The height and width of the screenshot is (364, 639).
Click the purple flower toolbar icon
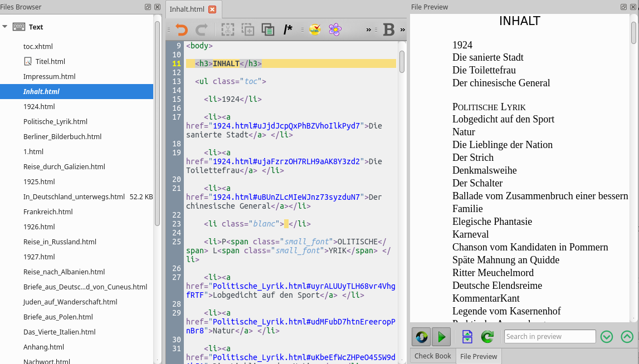(x=335, y=29)
